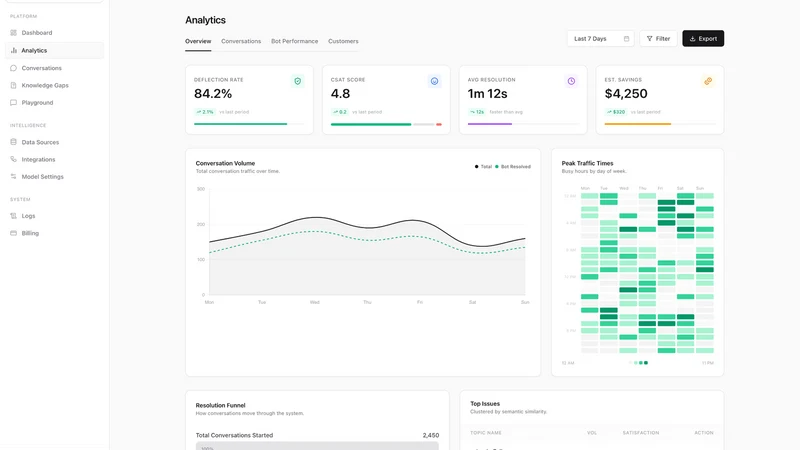Click the Total Conversations Started label
This screenshot has width=800, height=450.
(234, 435)
